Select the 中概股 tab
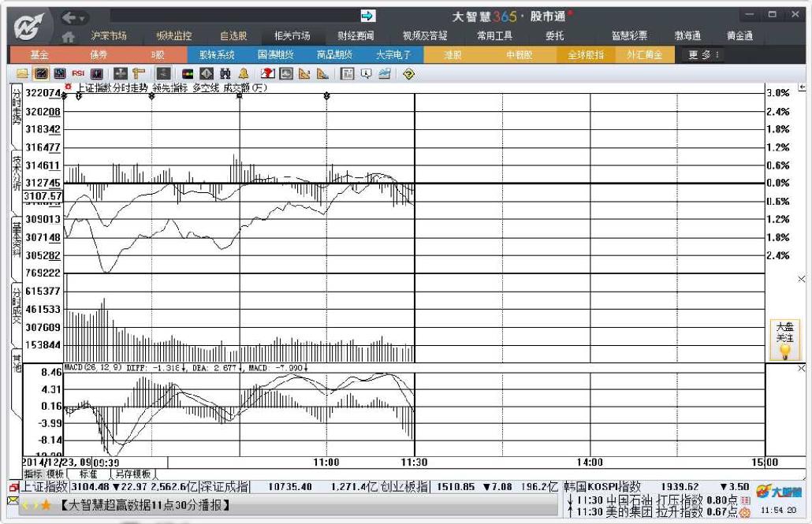This screenshot has width=812, height=524. coord(520,55)
